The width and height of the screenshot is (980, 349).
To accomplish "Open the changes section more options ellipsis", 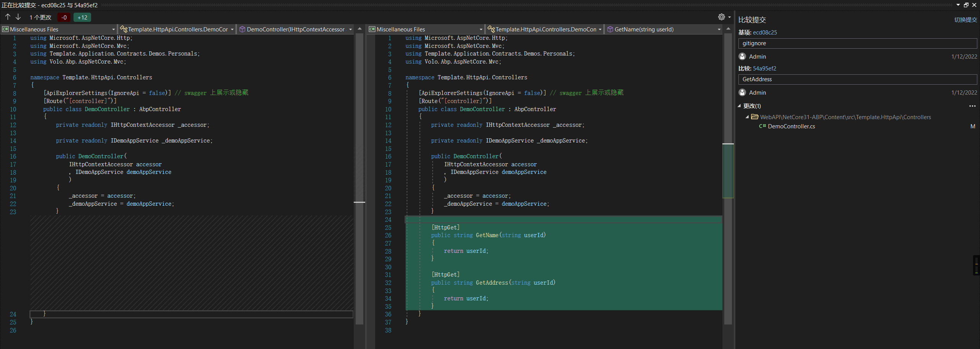I will pyautogui.click(x=972, y=106).
